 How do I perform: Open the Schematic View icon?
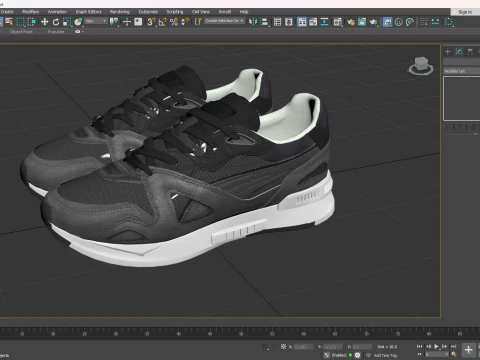point(324,22)
